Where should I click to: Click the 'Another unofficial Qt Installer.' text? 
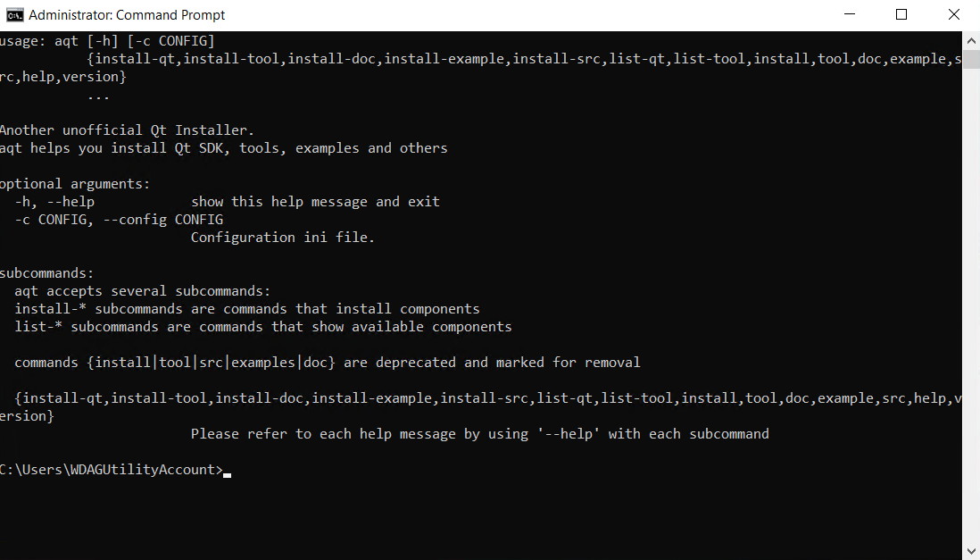click(127, 130)
